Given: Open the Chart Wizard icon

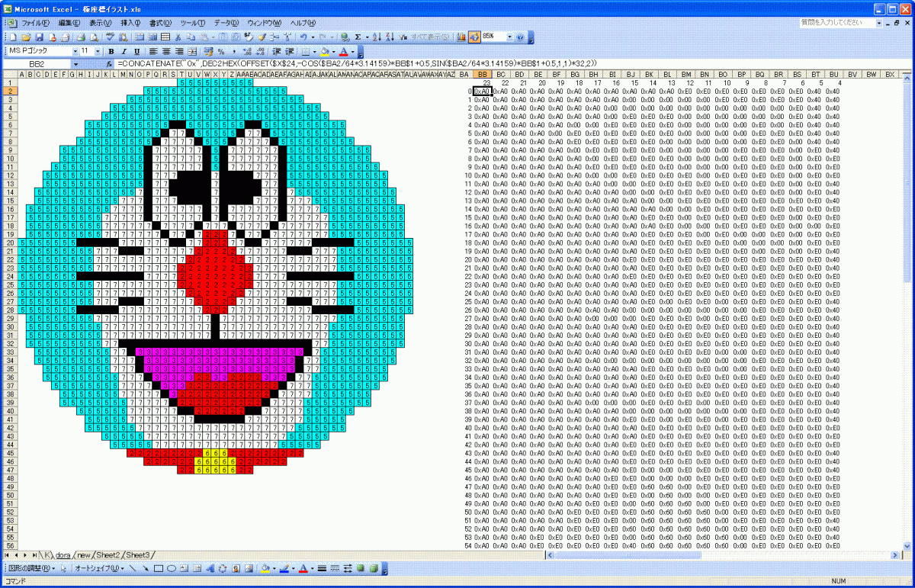Looking at the screenshot, I should click(x=461, y=36).
